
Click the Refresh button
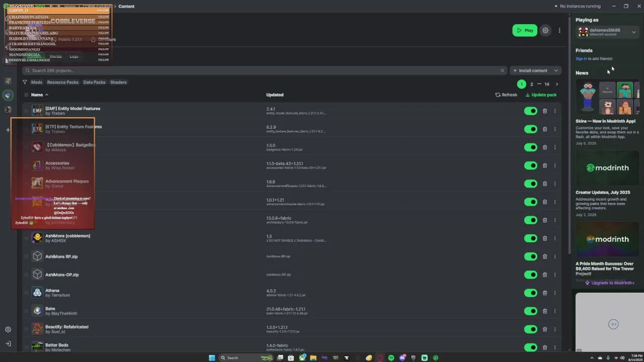(x=506, y=95)
